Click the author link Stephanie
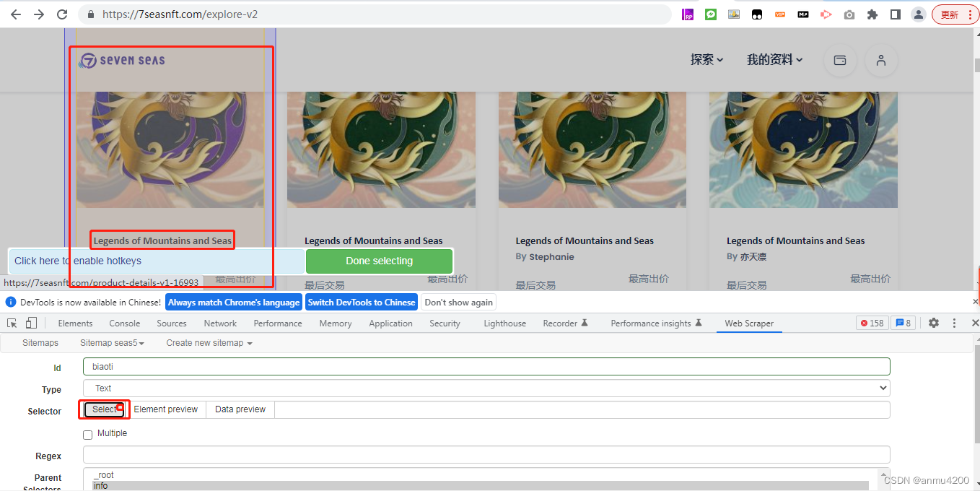 [551, 257]
